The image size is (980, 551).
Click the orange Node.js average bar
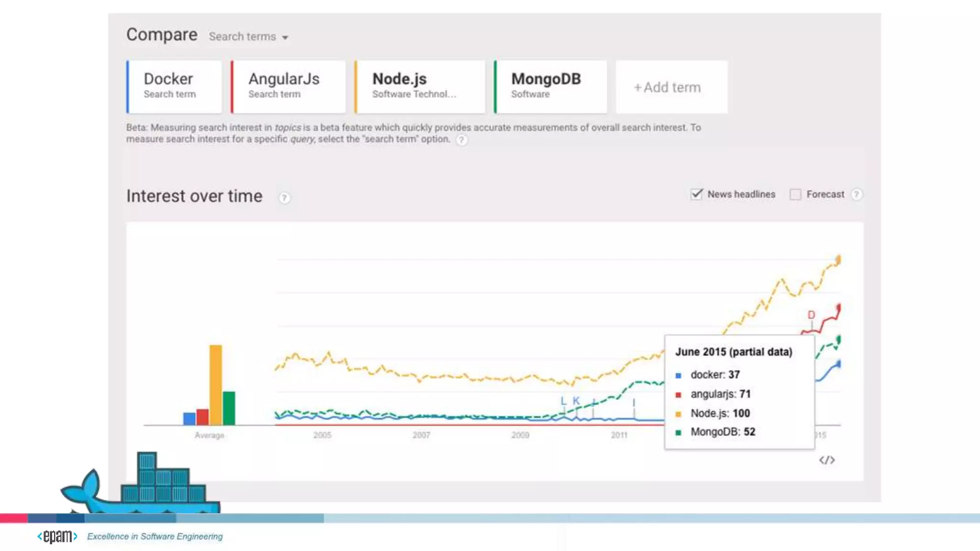pos(216,385)
